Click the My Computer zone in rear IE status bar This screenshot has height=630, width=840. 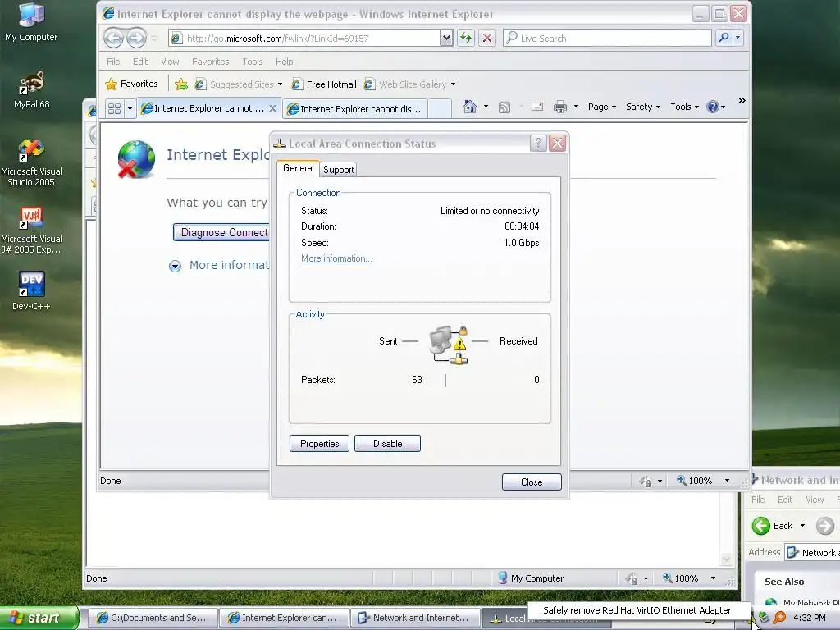[x=531, y=578]
